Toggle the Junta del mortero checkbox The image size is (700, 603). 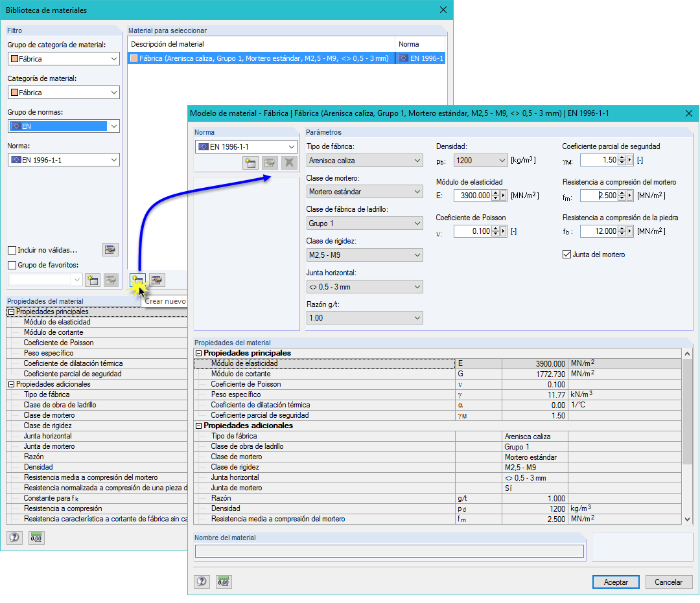[566, 255]
